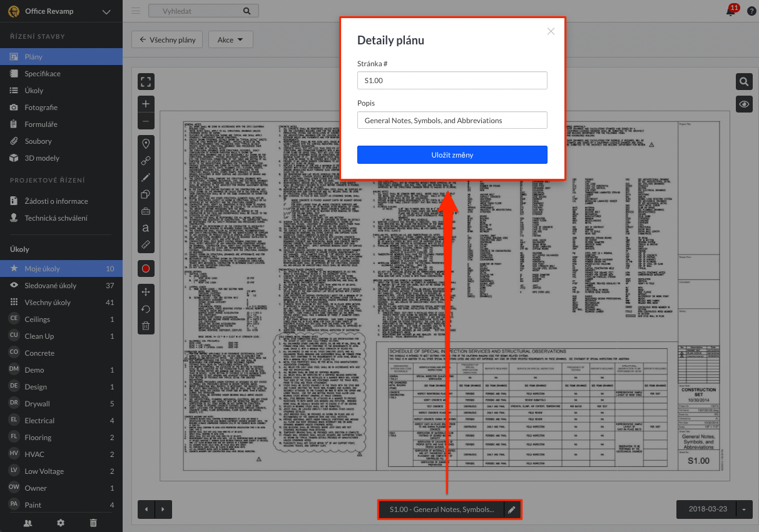Zoom out with the minus button
This screenshot has width=759, height=532.
[x=146, y=121]
